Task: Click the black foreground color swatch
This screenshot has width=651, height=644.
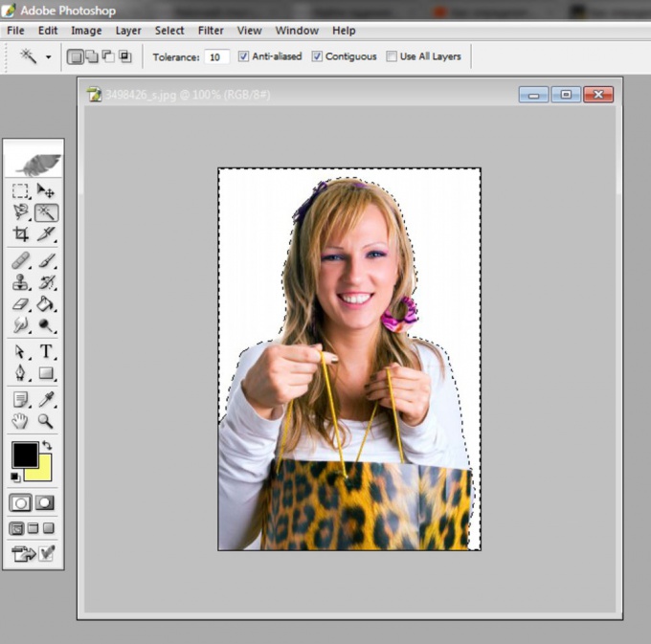Action: 25,455
